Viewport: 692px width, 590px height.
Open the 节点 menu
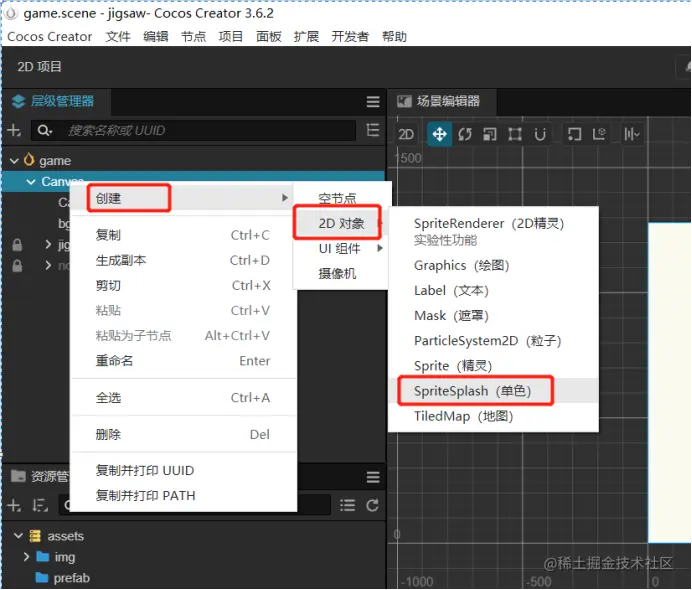[x=193, y=36]
